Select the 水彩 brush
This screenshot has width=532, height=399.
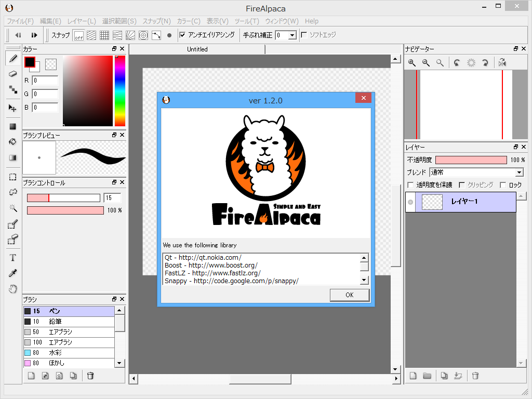click(x=69, y=353)
